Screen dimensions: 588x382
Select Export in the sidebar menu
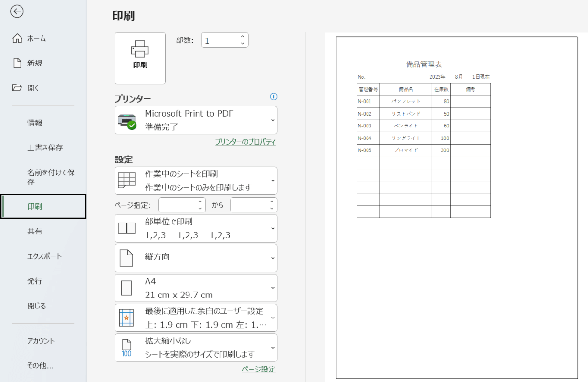point(44,256)
